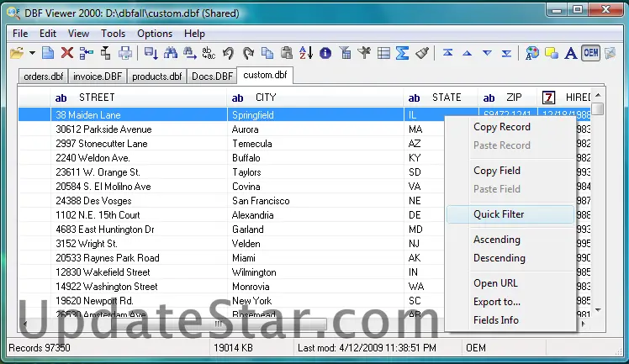Click the city cell 'San Francisco'

pos(315,201)
